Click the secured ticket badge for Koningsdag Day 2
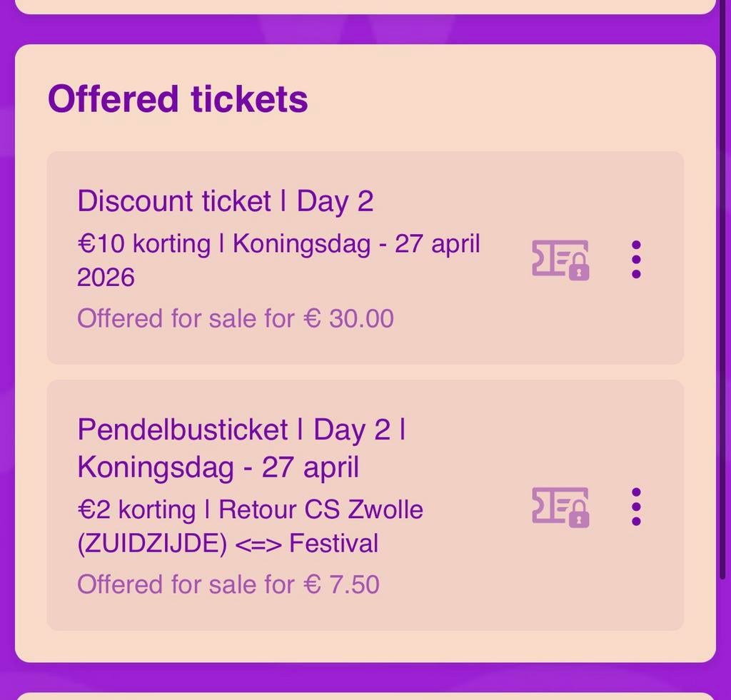731x700 pixels. (560, 260)
